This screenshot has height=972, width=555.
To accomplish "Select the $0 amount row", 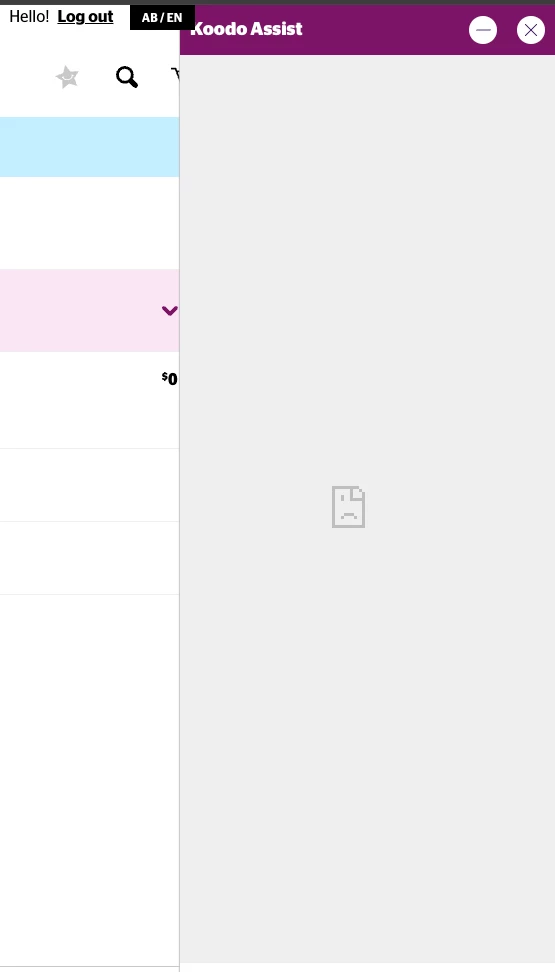I will 89,400.
